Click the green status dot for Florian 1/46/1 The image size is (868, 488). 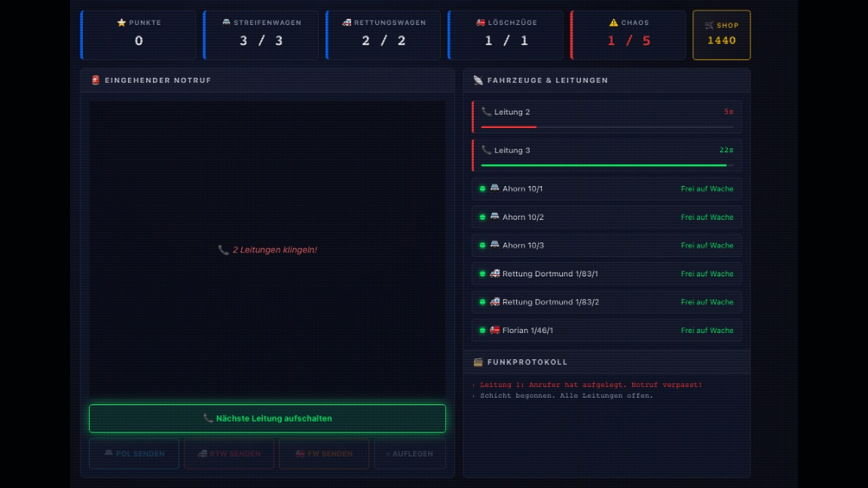tap(483, 331)
